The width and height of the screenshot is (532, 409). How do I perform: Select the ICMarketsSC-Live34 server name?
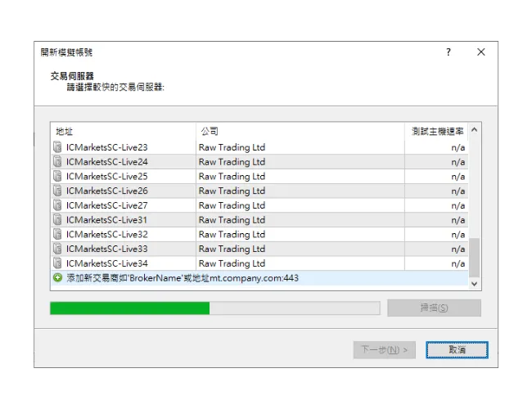(107, 263)
